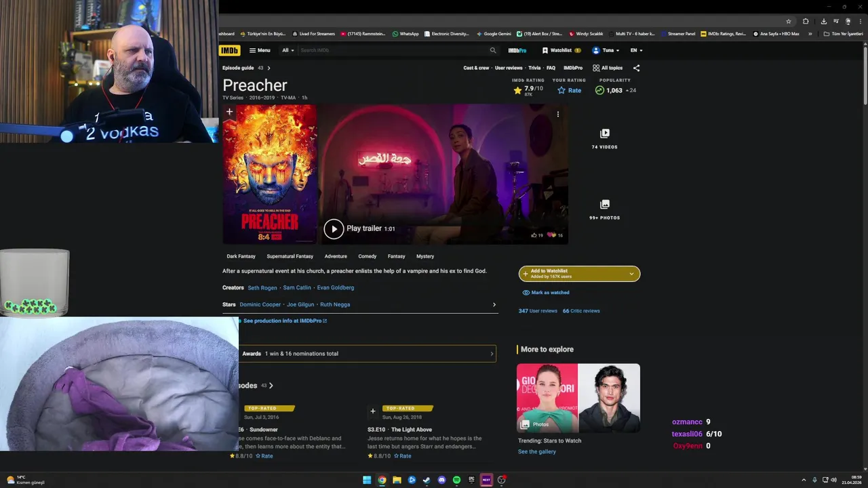Click See the gallery link
Viewport: 868px width, 488px height.
(537, 451)
